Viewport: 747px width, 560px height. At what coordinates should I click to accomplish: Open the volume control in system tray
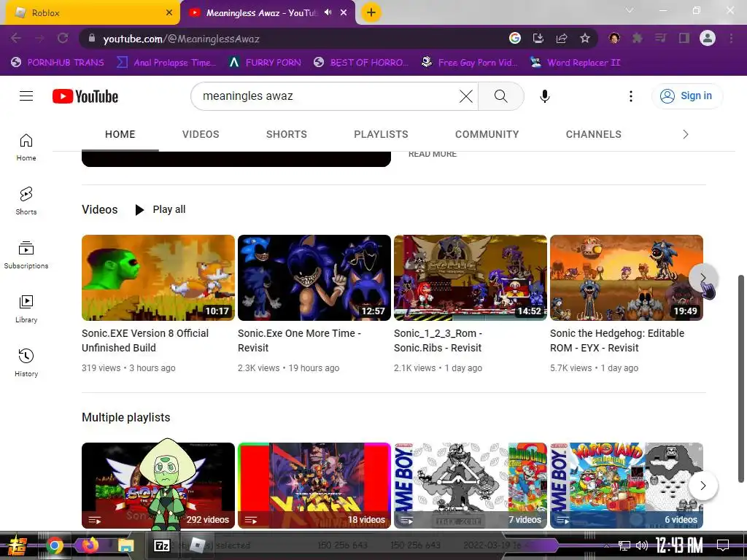click(x=642, y=545)
